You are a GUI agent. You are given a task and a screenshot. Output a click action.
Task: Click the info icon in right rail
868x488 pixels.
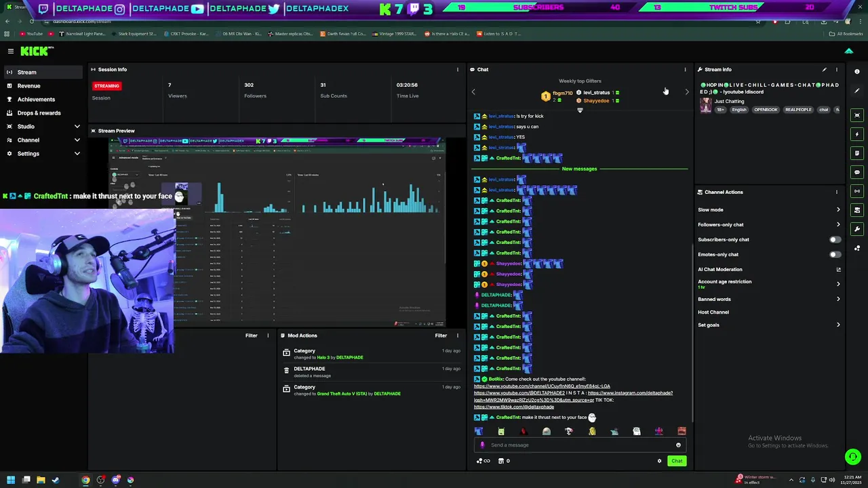coord(857,72)
